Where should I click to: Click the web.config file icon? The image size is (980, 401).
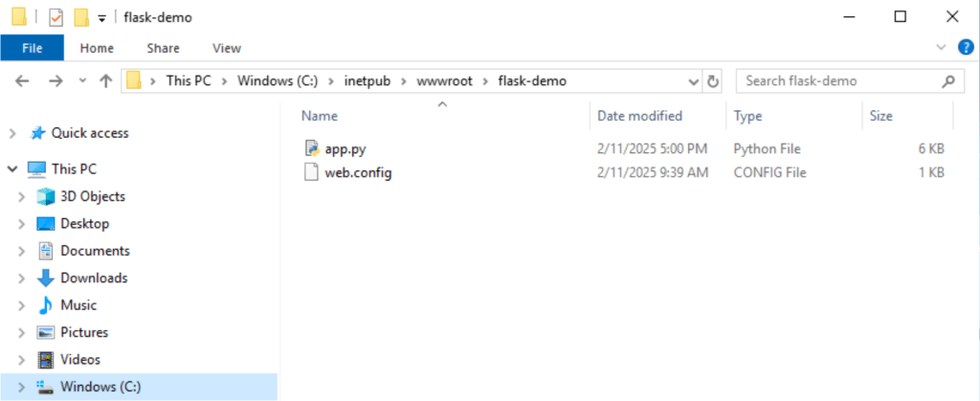point(310,173)
